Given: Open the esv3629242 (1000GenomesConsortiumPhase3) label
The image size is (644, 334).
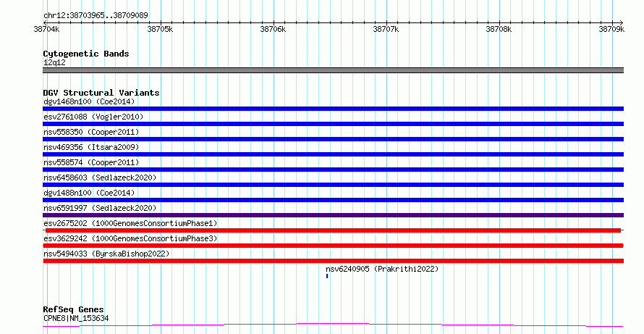Looking at the screenshot, I should [130, 238].
